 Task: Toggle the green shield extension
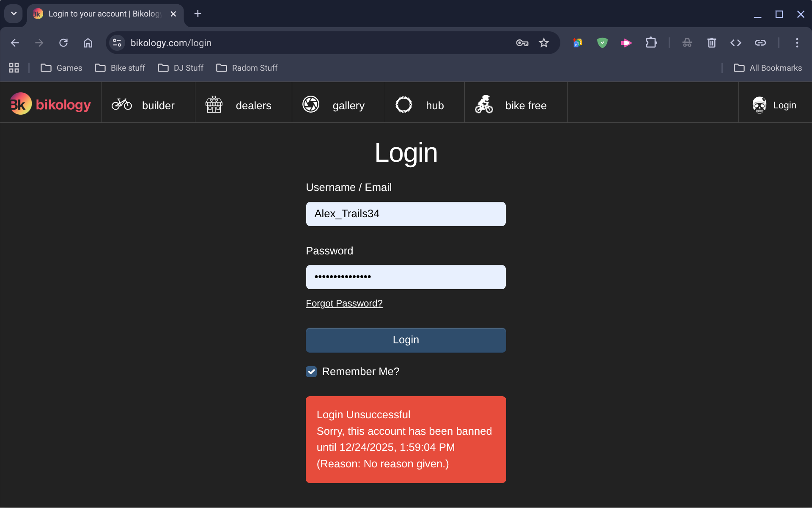pyautogui.click(x=602, y=42)
